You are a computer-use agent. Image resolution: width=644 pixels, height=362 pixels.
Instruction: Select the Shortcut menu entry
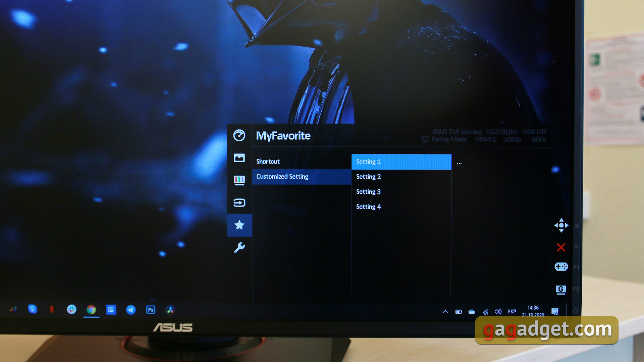tap(268, 162)
